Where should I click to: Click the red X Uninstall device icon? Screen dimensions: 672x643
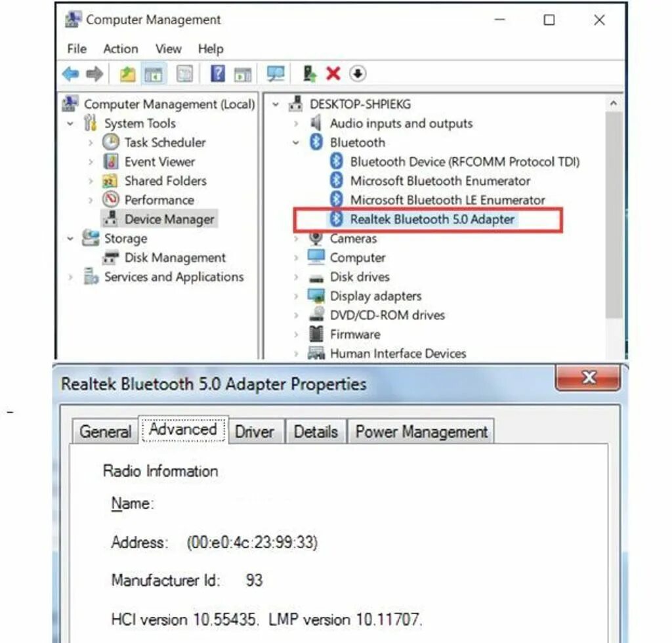pyautogui.click(x=333, y=73)
